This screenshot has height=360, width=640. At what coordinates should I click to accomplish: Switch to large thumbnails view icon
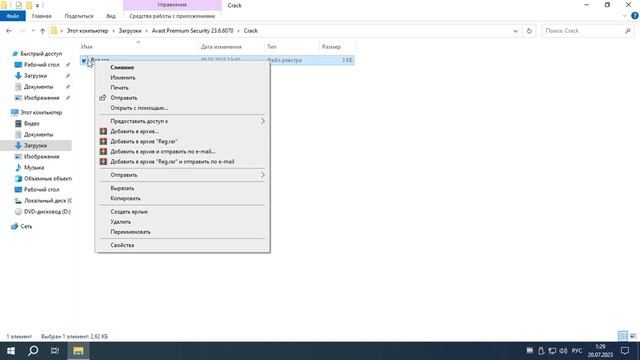tap(633, 336)
